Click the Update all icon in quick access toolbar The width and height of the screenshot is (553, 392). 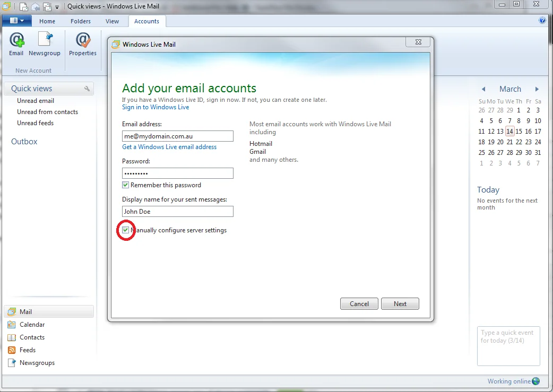pos(47,6)
